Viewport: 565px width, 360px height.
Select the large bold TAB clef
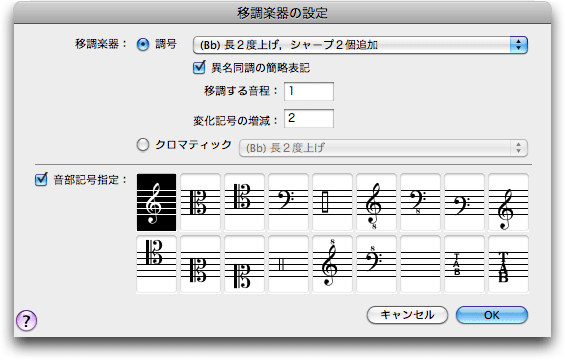point(508,264)
